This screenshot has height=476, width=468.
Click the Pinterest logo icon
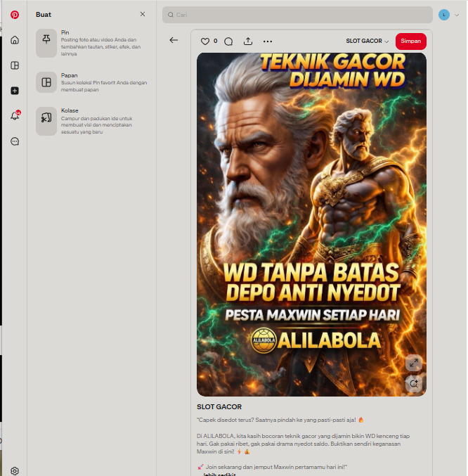[15, 15]
